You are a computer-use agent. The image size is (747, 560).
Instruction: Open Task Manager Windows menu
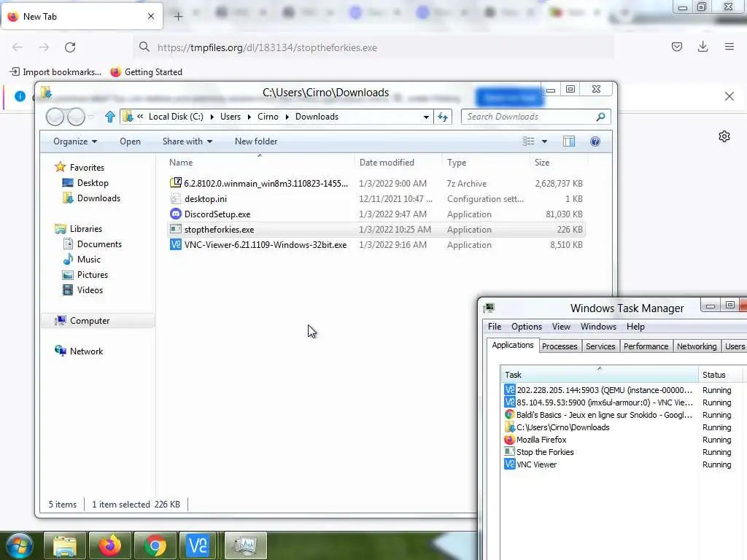598,327
